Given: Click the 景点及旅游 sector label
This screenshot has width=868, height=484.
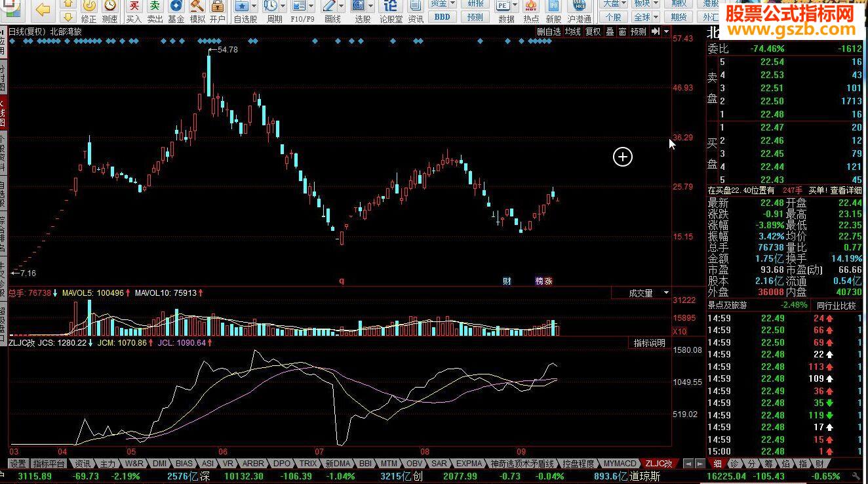Looking at the screenshot, I should point(727,305).
